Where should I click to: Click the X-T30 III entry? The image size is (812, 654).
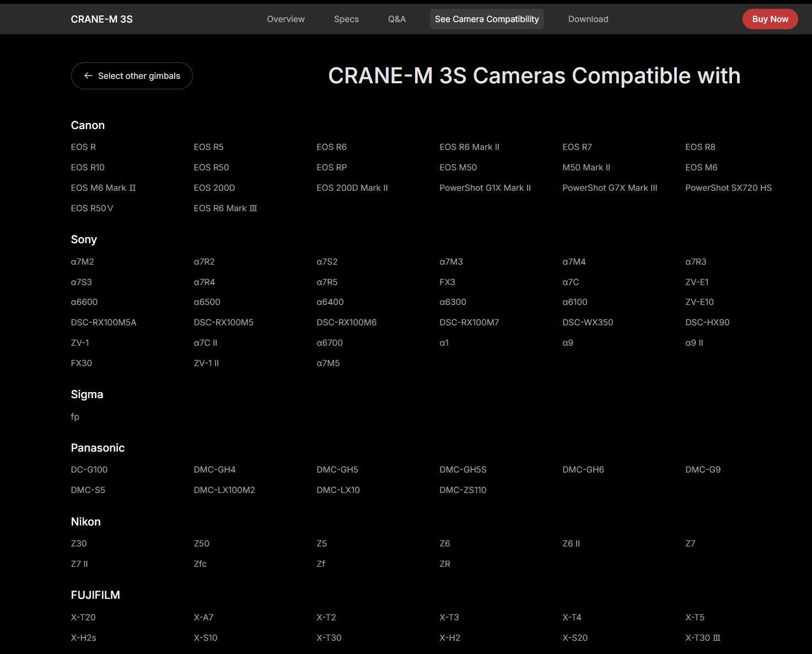pos(702,637)
